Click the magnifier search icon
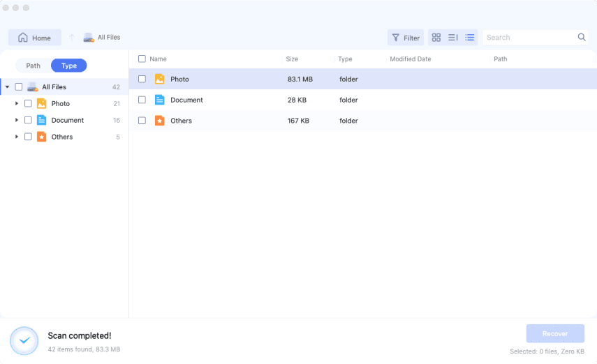 tap(582, 38)
